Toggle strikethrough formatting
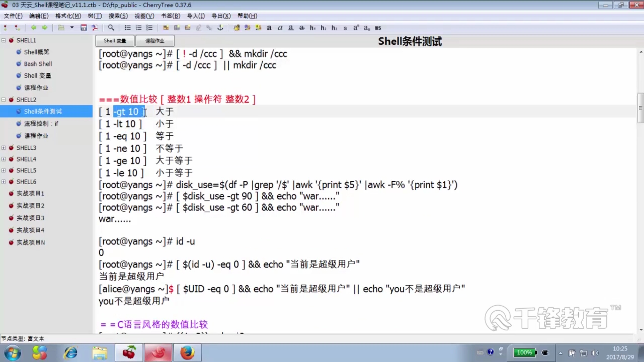The height and width of the screenshot is (362, 644). click(302, 28)
